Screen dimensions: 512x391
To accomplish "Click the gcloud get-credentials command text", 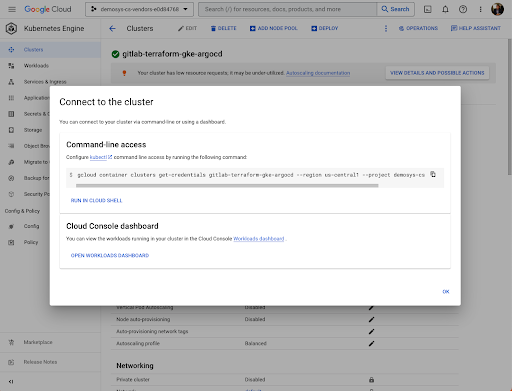I will click(x=251, y=175).
